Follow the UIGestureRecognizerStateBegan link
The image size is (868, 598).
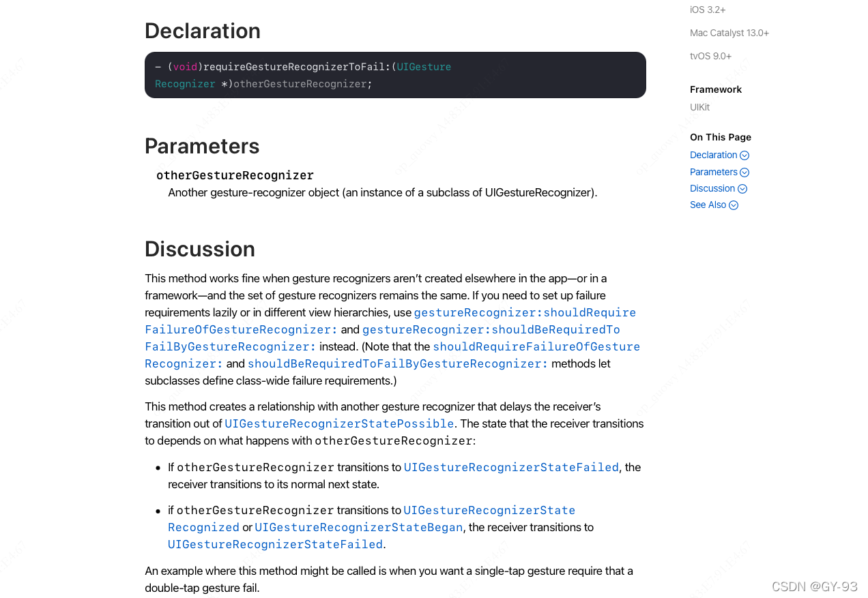(358, 528)
